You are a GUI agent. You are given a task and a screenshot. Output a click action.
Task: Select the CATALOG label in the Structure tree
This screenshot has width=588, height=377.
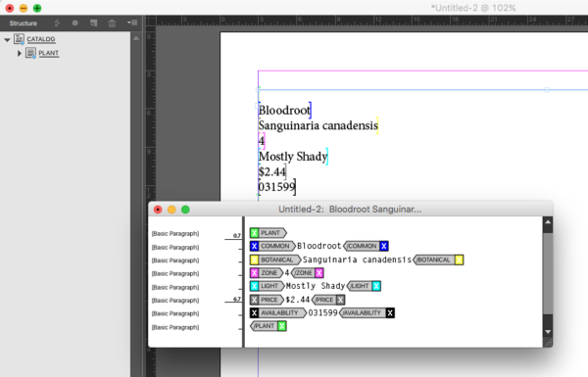tap(41, 39)
